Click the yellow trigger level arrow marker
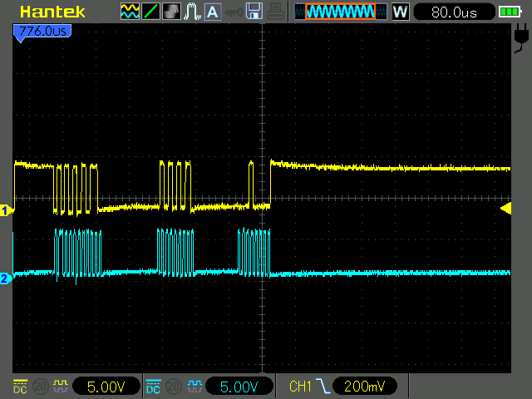 (x=506, y=209)
